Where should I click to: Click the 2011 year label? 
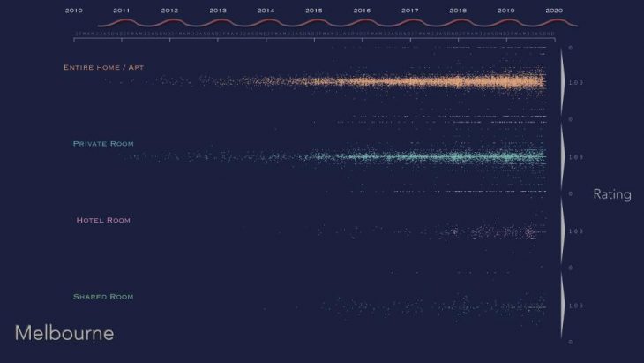pos(122,11)
